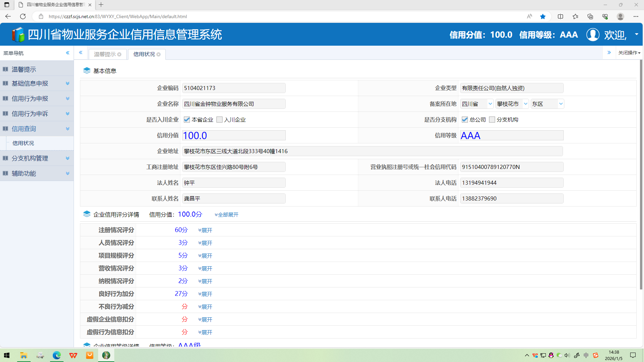The image size is (644, 362).
Task: Click 全部展开 to expand all scores
Action: [x=227, y=215]
